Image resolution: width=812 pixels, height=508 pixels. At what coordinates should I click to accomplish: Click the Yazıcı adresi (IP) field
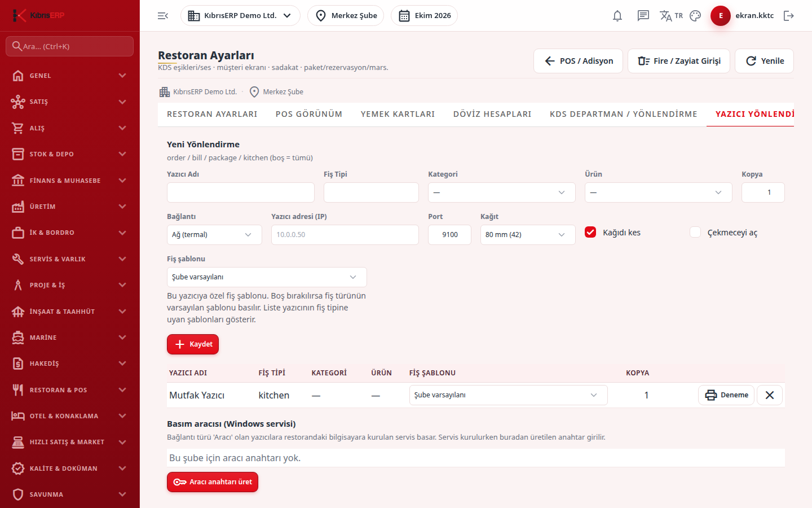[x=345, y=235]
